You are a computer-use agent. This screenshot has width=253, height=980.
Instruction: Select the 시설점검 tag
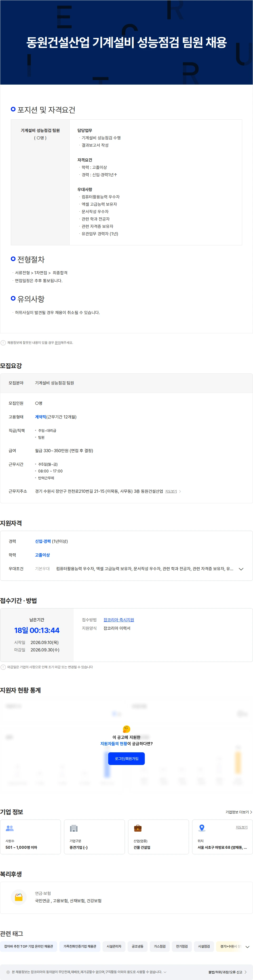pos(204,946)
